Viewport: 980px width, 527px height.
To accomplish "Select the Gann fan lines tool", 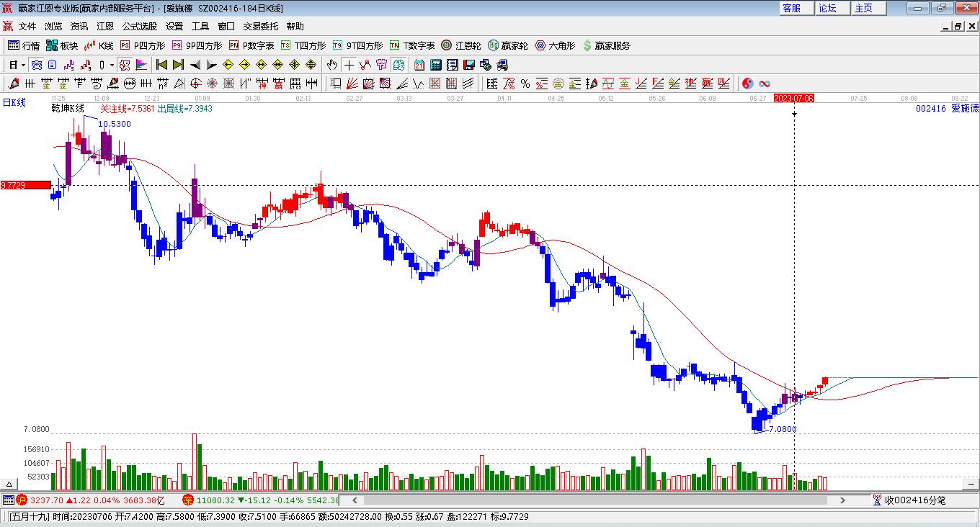I will pos(352,84).
